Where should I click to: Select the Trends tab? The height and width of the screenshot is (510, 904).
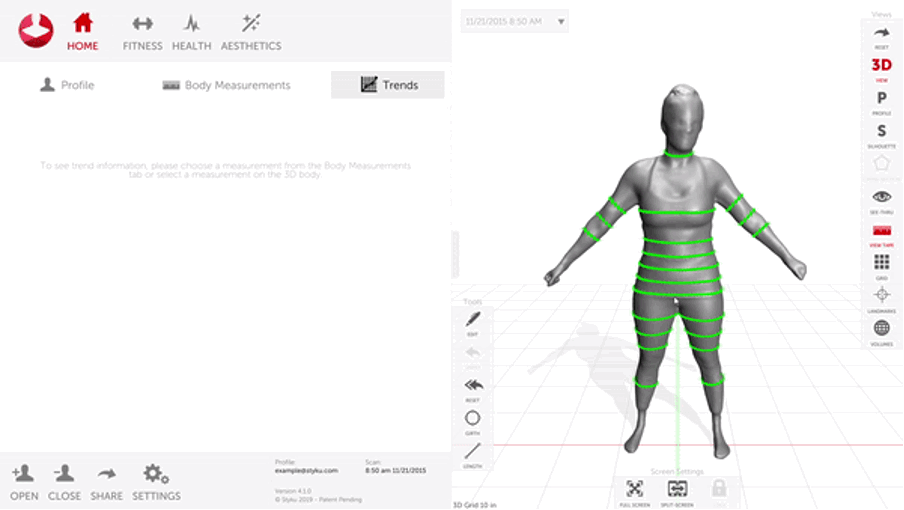coord(387,85)
